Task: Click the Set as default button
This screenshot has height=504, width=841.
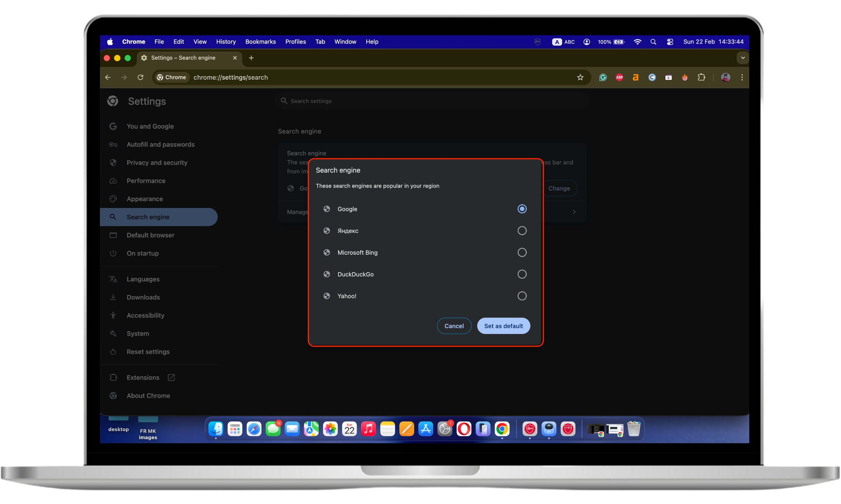Action: tap(503, 326)
